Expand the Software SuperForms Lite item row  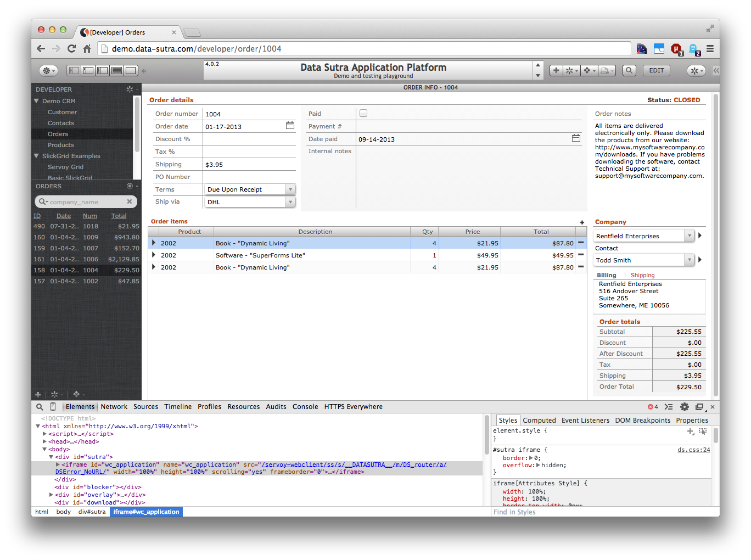154,255
